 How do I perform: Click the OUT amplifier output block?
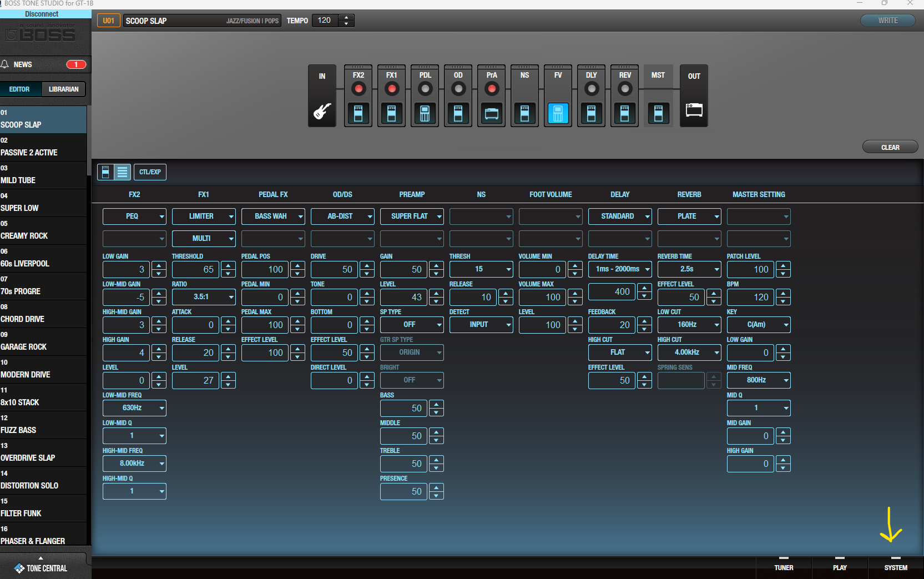(694, 96)
